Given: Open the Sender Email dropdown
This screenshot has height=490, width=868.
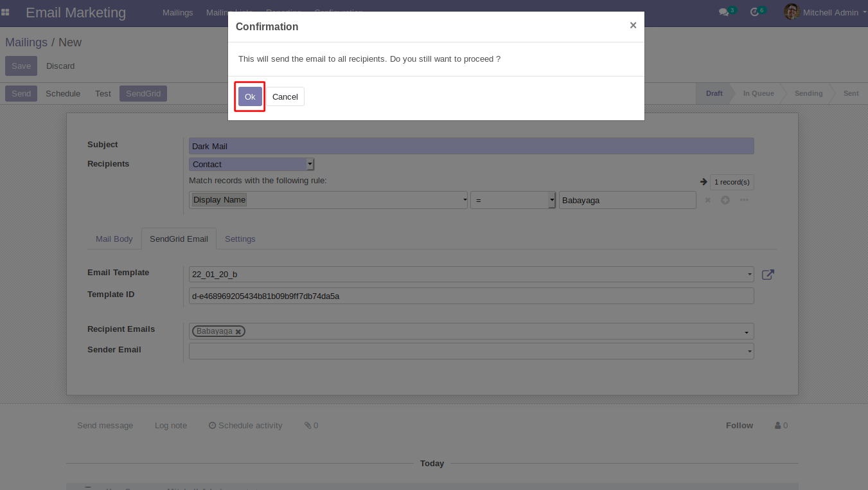Looking at the screenshot, I should point(472,351).
